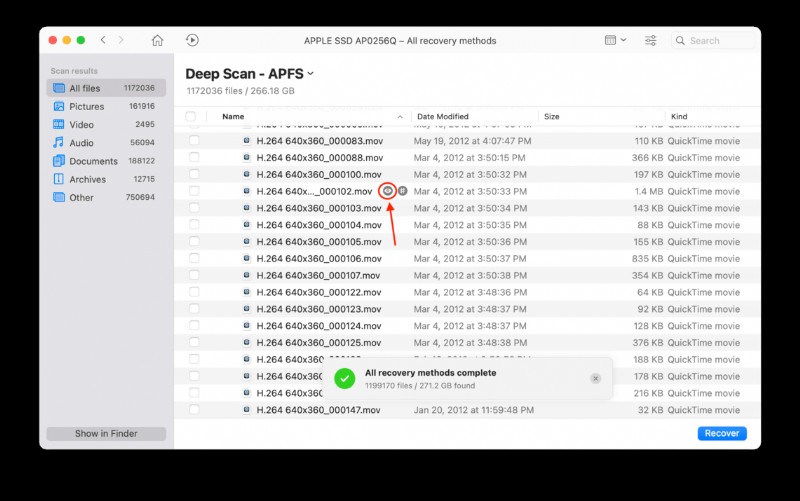Screen dimensions: 800x501
Task: Click the Audio music note icon
Action: (59, 142)
